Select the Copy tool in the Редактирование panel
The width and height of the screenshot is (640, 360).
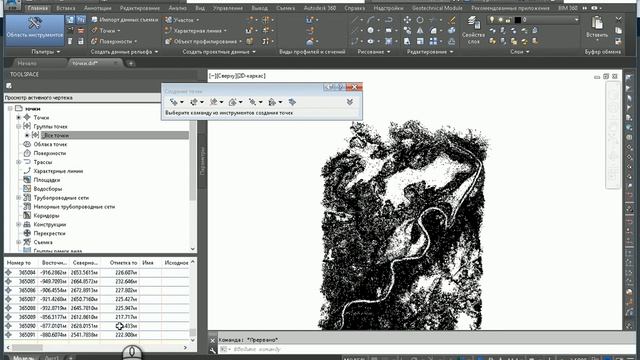pos(407,31)
